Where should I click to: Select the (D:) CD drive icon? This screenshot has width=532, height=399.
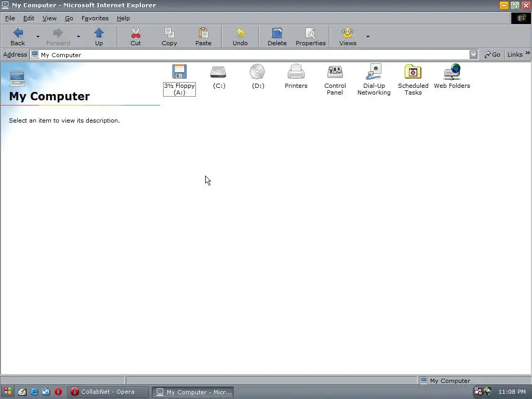point(257,72)
